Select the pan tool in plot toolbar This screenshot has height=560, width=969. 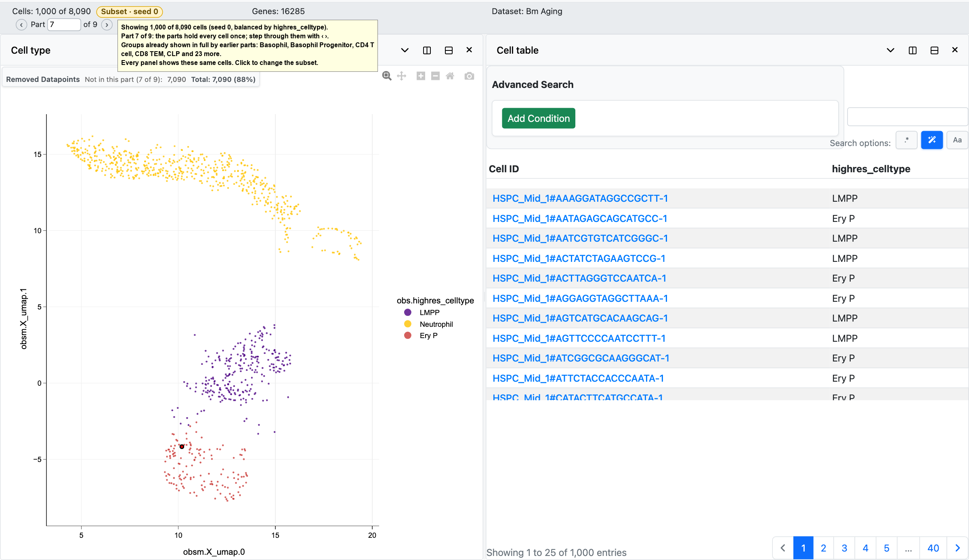coord(401,76)
